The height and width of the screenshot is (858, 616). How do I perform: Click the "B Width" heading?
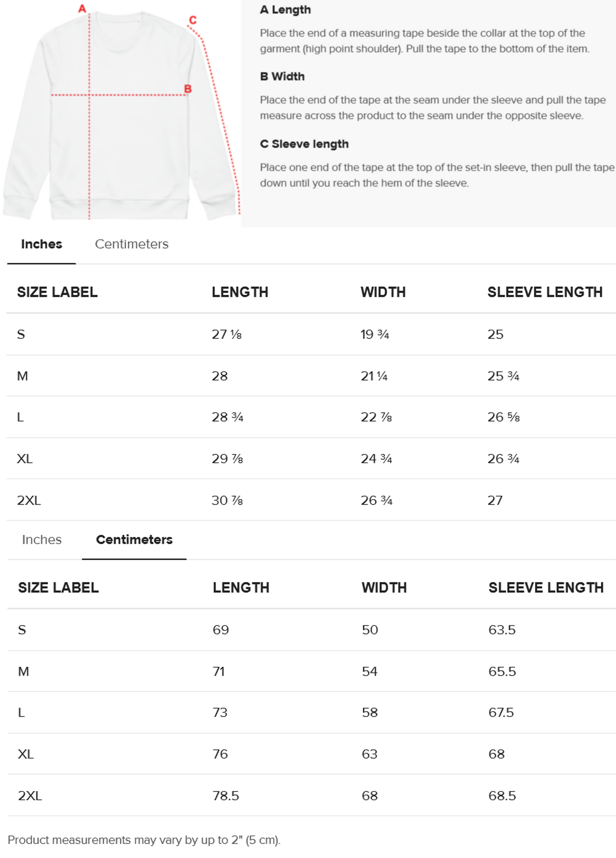click(x=282, y=77)
